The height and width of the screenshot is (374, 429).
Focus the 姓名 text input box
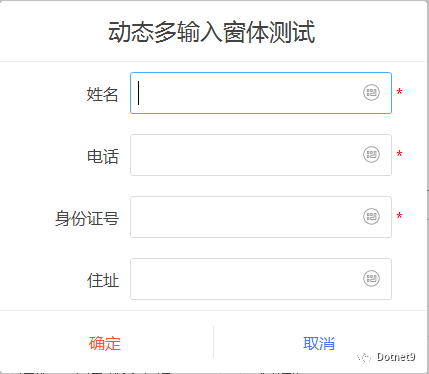pos(261,93)
